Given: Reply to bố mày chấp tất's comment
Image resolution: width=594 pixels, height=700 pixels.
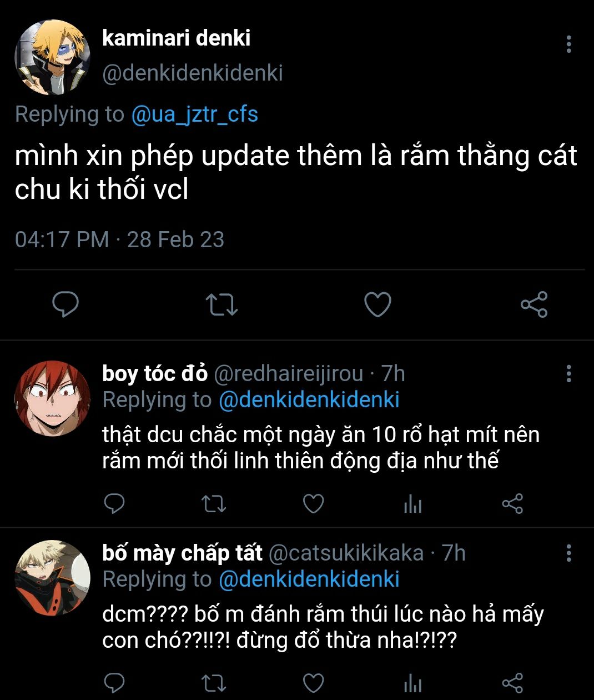Looking at the screenshot, I should click(114, 683).
